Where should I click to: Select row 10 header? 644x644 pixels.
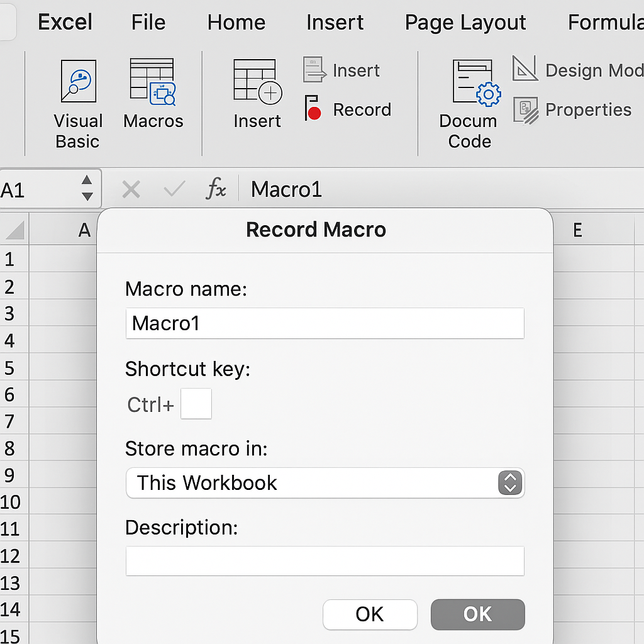click(x=14, y=501)
